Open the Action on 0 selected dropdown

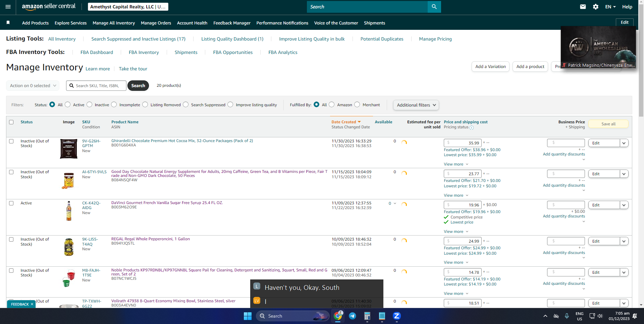coord(33,85)
